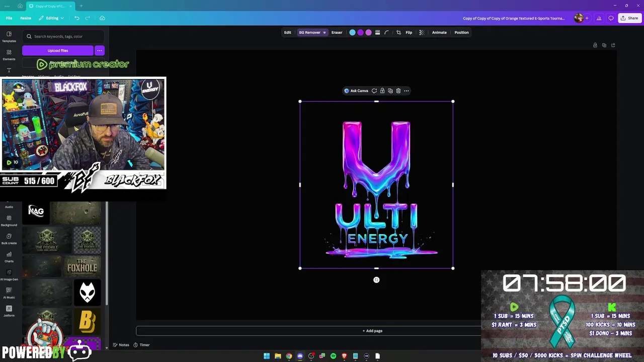Screen dimensions: 644x362
Task: Open the three-dots window menu
Action: pos(7,6)
